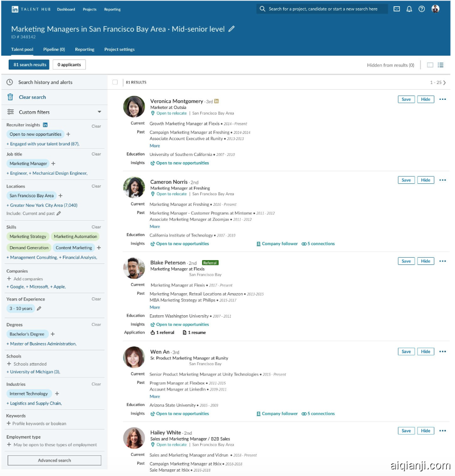Viewport: 455px width, 476px height.
Task: Clear search using the trash icon
Action: [10, 96]
